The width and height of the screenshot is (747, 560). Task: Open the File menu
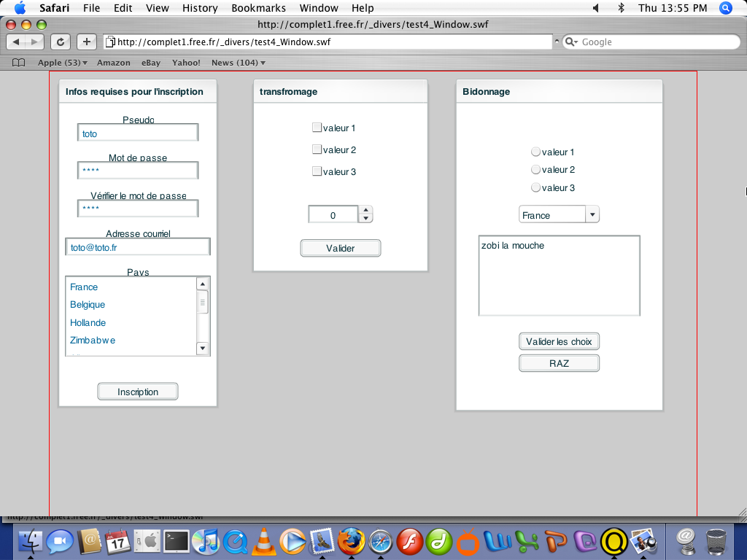pos(91,8)
